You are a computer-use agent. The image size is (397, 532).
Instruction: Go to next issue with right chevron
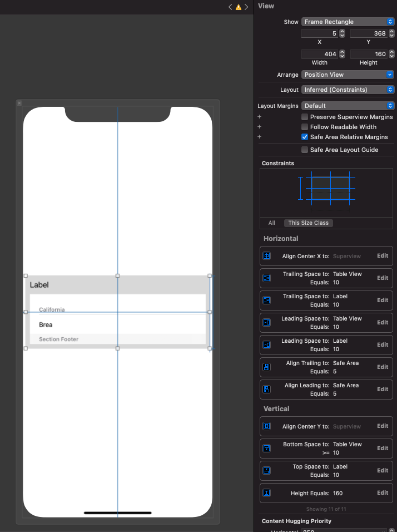point(246,7)
